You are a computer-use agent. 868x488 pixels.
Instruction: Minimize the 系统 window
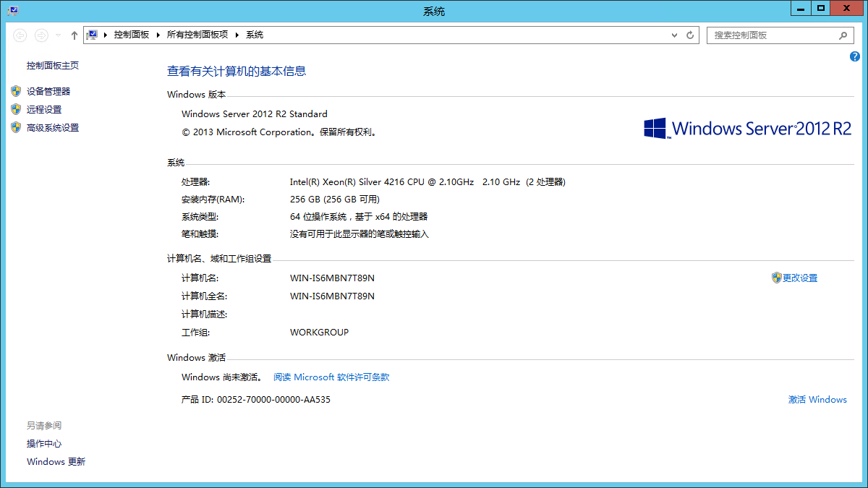tap(799, 8)
